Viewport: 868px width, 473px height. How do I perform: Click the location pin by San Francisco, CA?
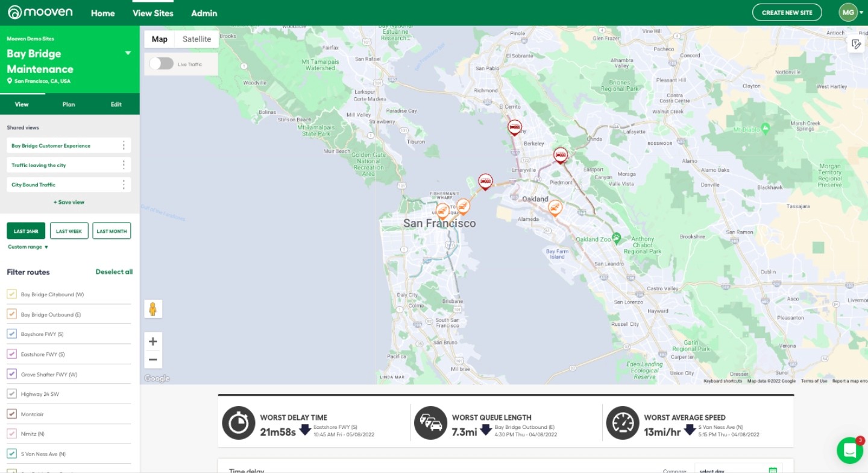[10, 81]
